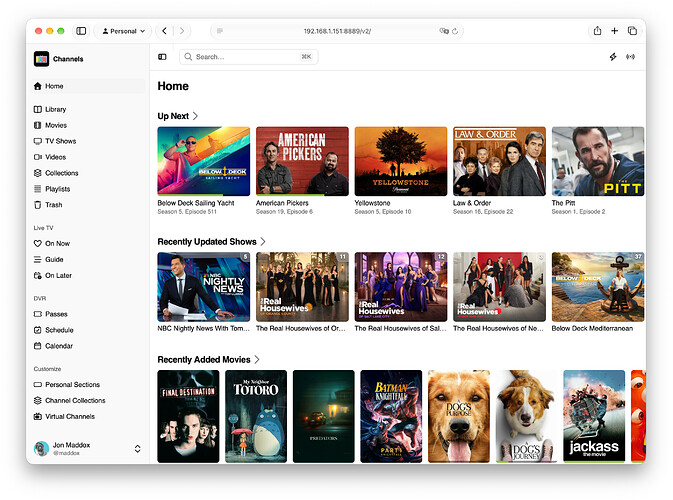Click the broadcast signal icon

click(630, 57)
